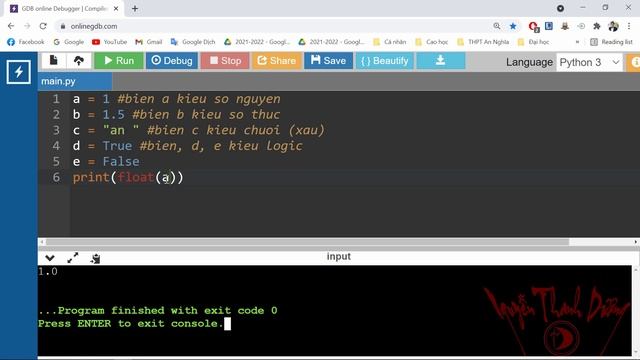Open the Language Python 3 dropdown
The image size is (640, 360).
[589, 62]
